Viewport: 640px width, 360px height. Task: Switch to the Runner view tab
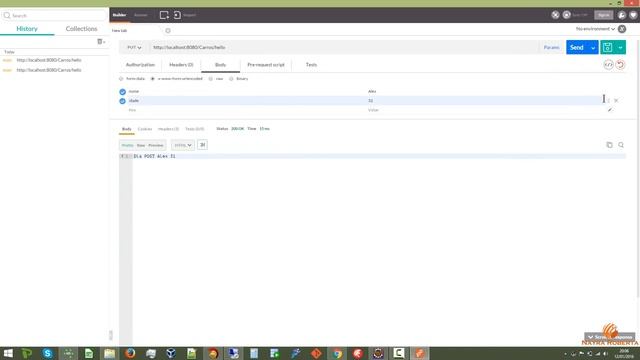[x=140, y=15]
